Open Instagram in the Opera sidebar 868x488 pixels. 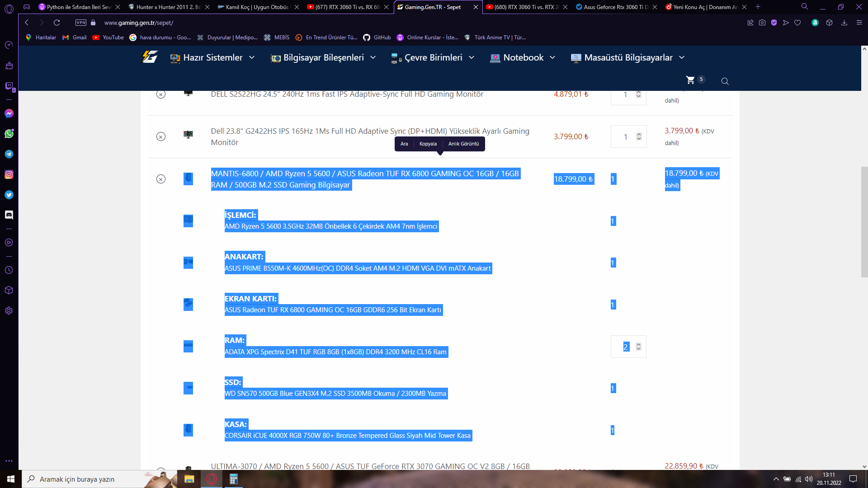click(9, 174)
